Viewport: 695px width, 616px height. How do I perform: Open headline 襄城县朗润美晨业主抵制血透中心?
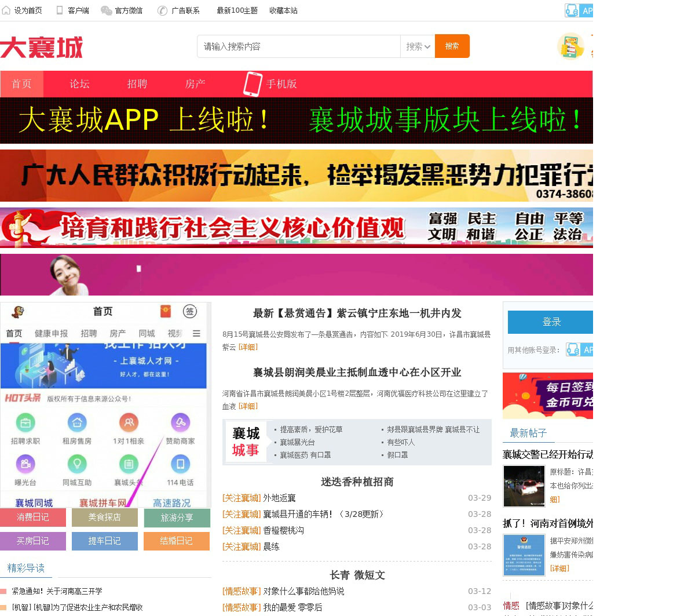click(357, 373)
